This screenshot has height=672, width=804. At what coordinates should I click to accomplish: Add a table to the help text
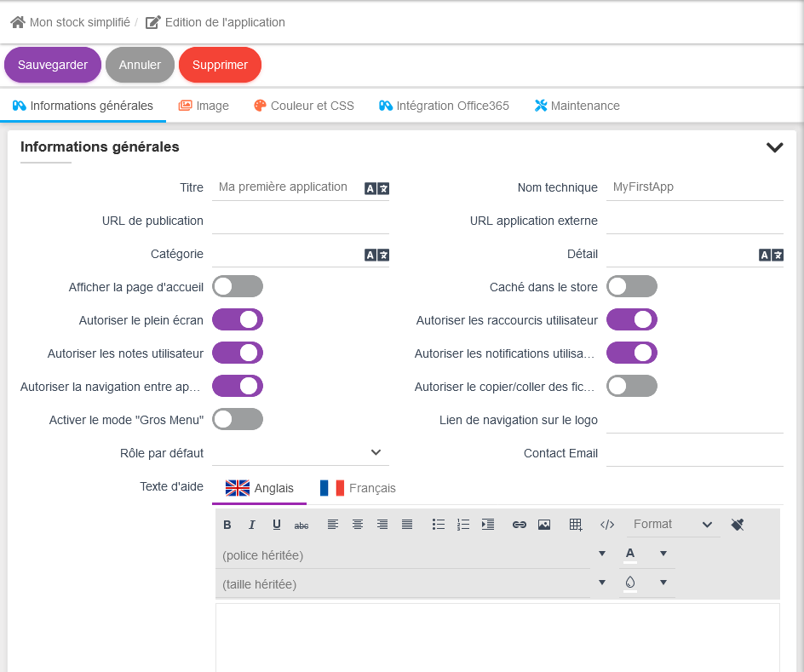pos(576,525)
